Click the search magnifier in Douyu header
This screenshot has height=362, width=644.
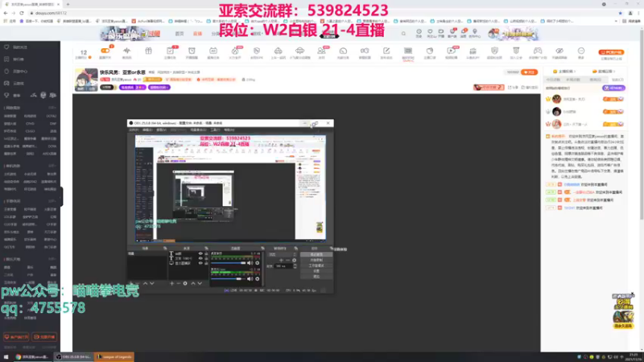[x=403, y=34]
